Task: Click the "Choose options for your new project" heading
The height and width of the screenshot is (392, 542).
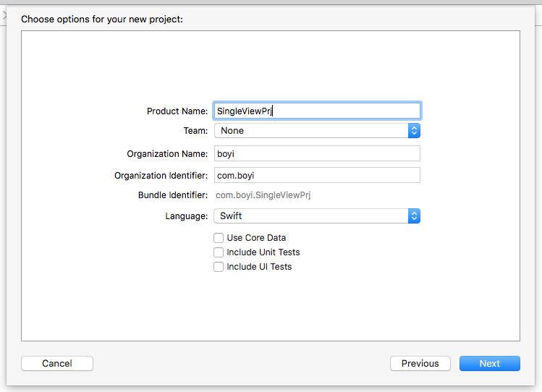Action: pos(102,19)
